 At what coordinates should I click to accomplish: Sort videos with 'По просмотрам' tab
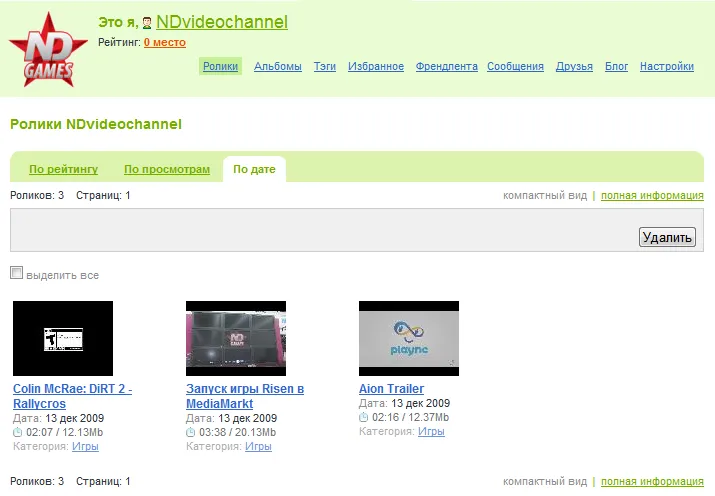pyautogui.click(x=167, y=169)
